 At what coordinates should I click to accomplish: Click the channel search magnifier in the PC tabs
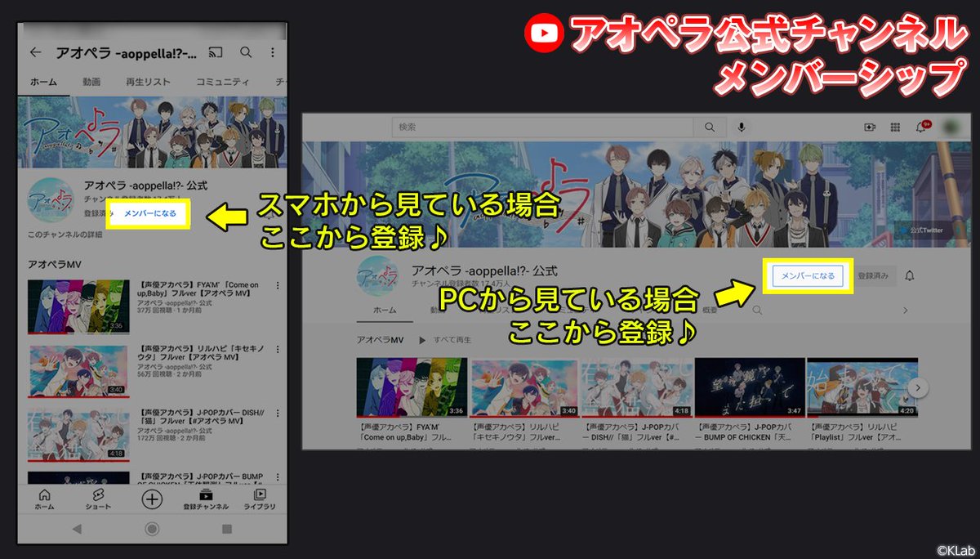[757, 311]
